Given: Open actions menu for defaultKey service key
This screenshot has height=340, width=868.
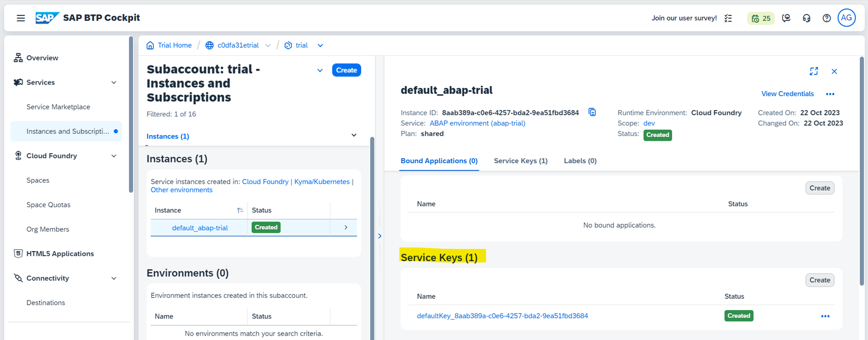Looking at the screenshot, I should [x=825, y=316].
